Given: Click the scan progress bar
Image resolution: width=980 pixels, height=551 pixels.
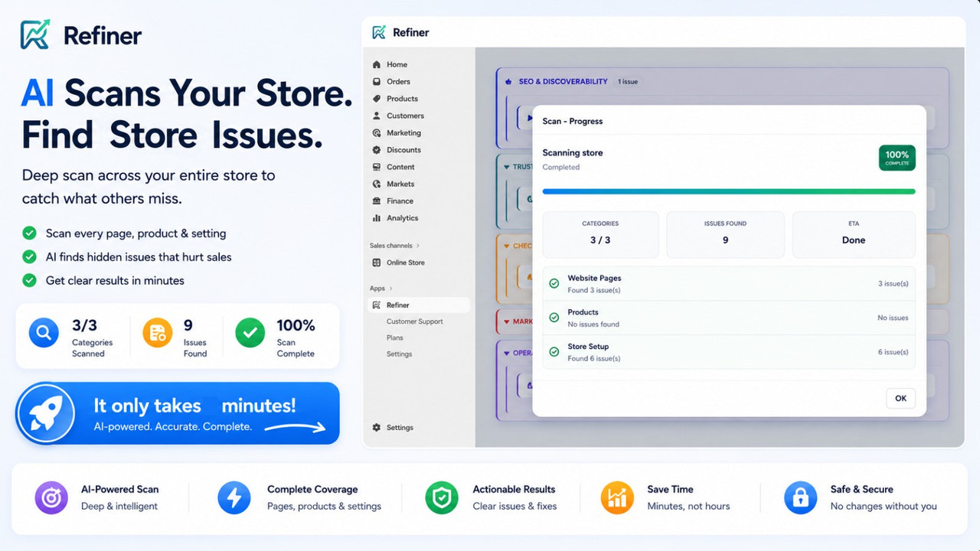Looking at the screenshot, I should tap(729, 191).
